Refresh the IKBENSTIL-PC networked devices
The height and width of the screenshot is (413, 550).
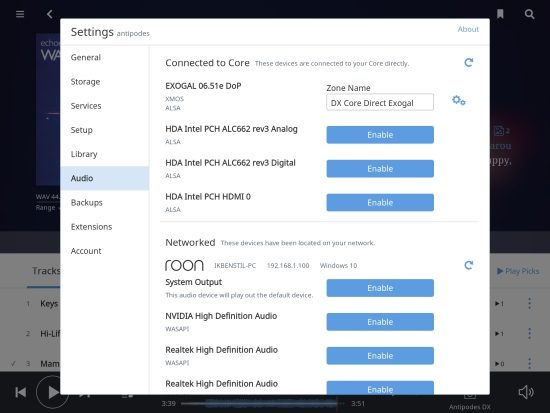tap(469, 265)
